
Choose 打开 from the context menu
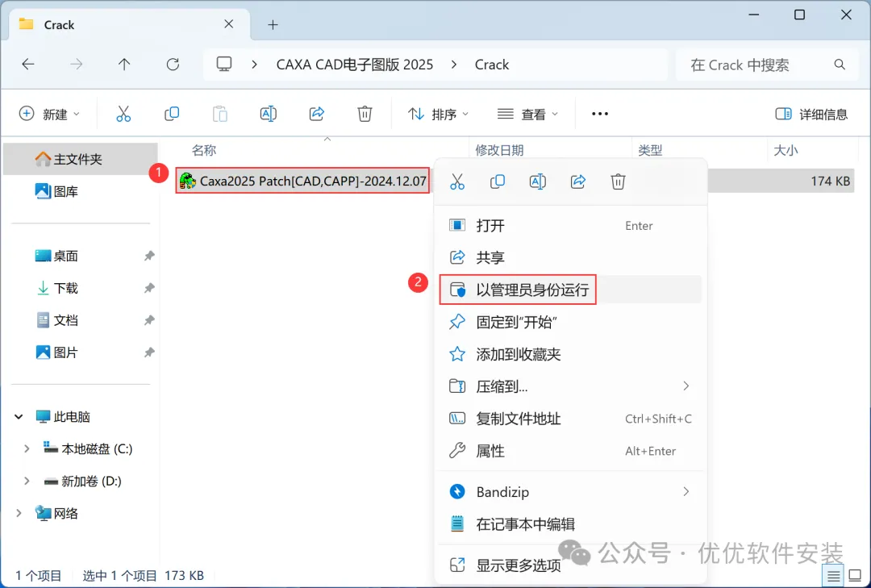(x=570, y=226)
